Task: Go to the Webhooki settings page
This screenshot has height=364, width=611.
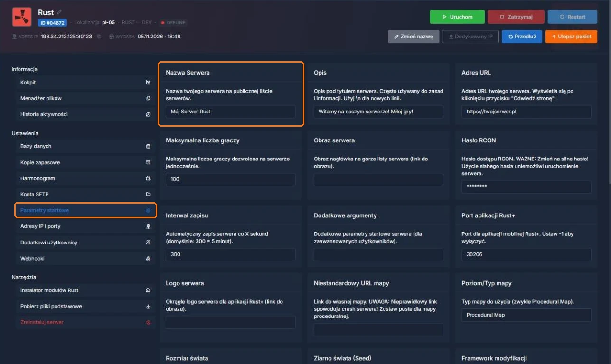Action: coord(85,259)
